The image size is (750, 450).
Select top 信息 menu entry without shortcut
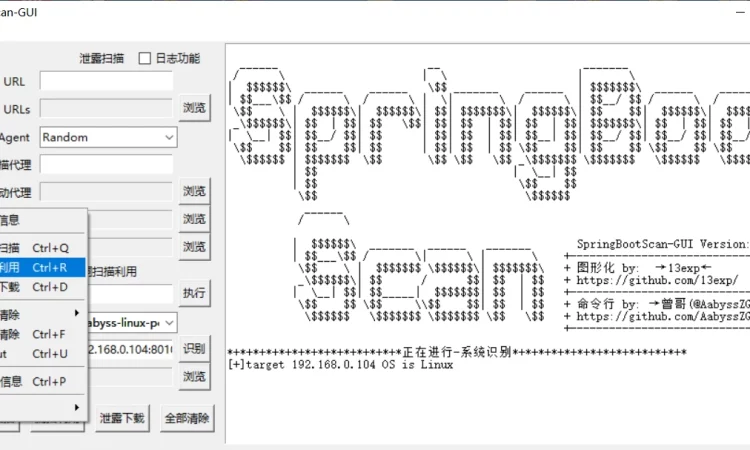pos(42,220)
